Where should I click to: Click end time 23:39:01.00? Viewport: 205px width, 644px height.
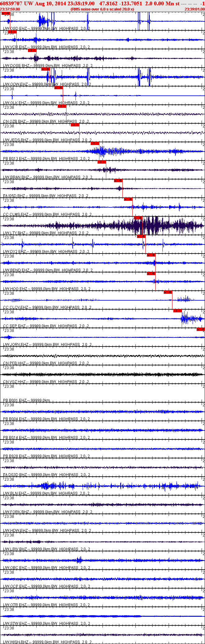195,9
